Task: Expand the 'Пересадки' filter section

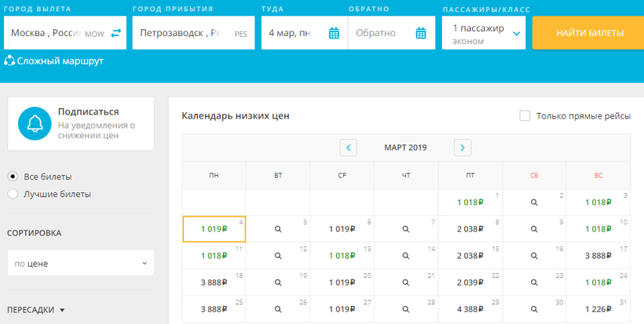Action: (x=36, y=310)
